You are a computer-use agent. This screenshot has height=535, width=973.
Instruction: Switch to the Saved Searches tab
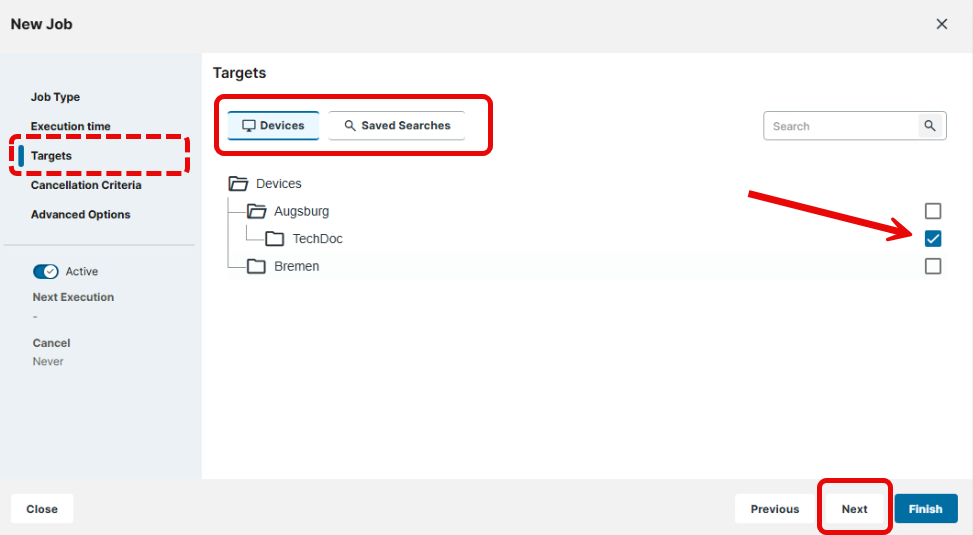pyautogui.click(x=397, y=126)
